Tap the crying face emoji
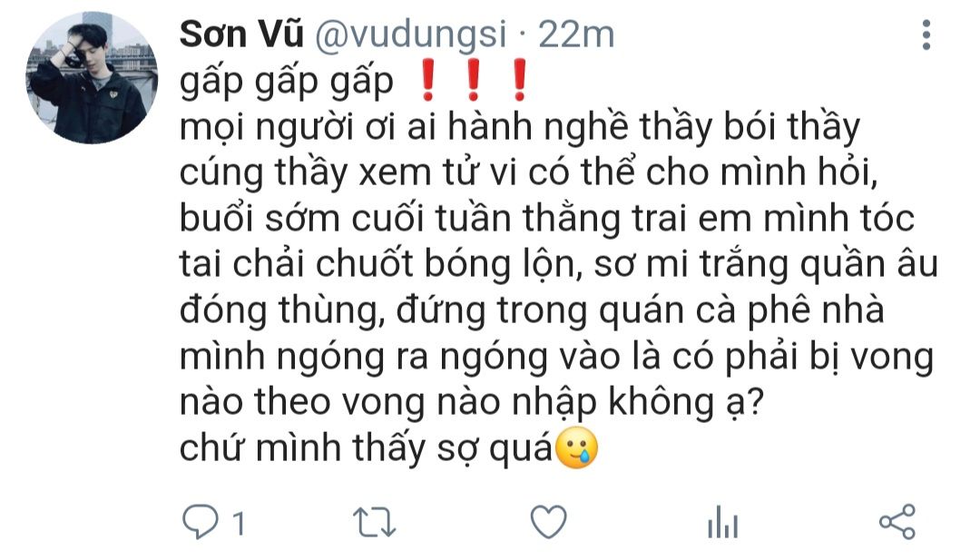The image size is (980, 560). pos(576,448)
